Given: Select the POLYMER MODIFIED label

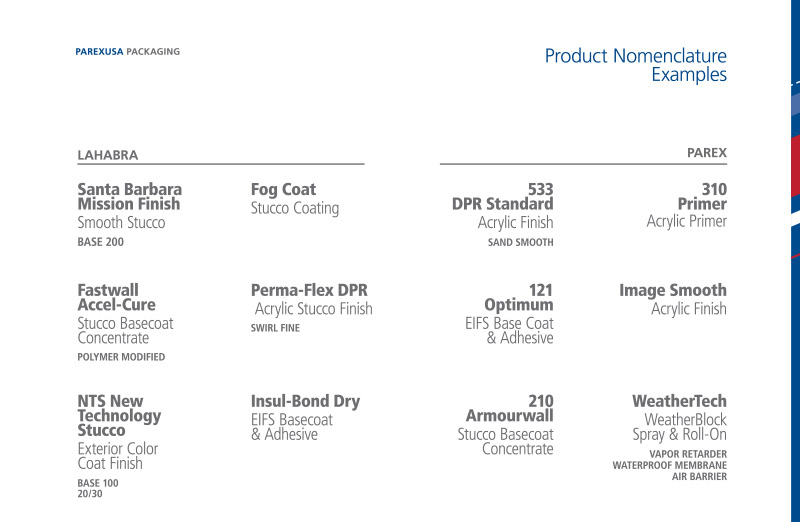Looking at the screenshot, I should (x=121, y=357).
